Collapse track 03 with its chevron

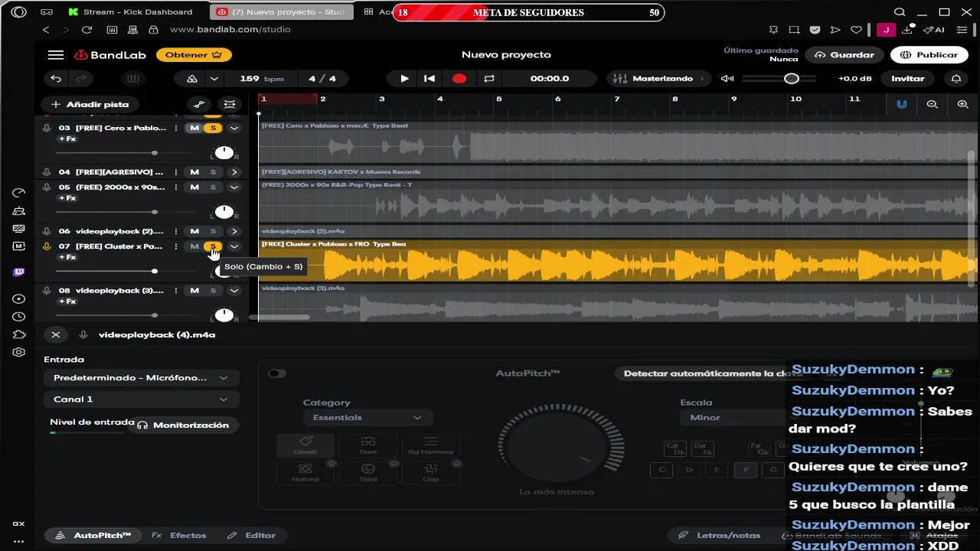tap(234, 128)
